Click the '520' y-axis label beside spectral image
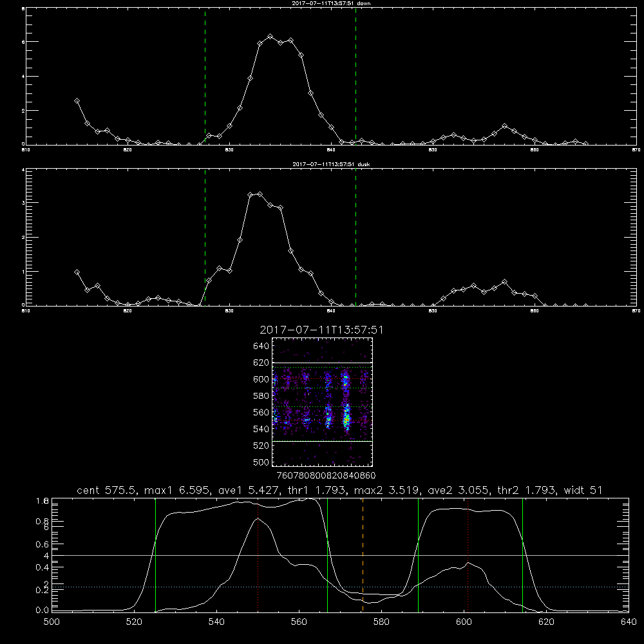644x644 pixels. coord(261,446)
